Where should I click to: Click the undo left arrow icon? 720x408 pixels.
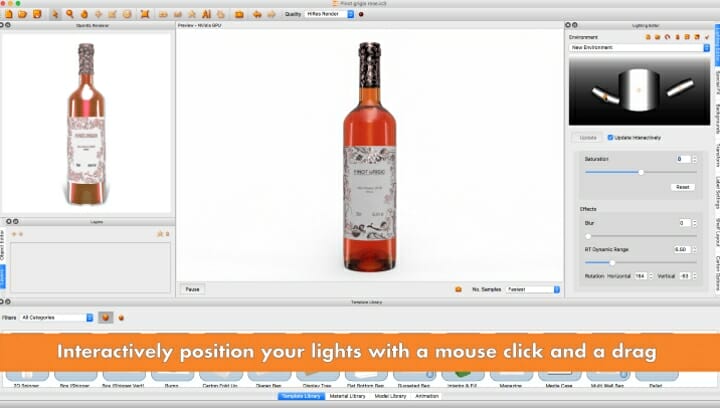pyautogui.click(x=257, y=14)
